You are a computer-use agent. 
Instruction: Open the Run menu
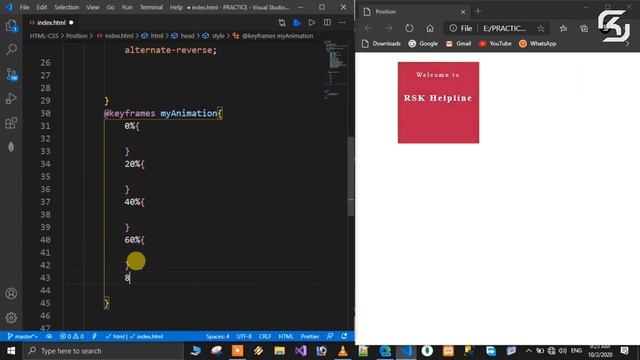coord(127,7)
